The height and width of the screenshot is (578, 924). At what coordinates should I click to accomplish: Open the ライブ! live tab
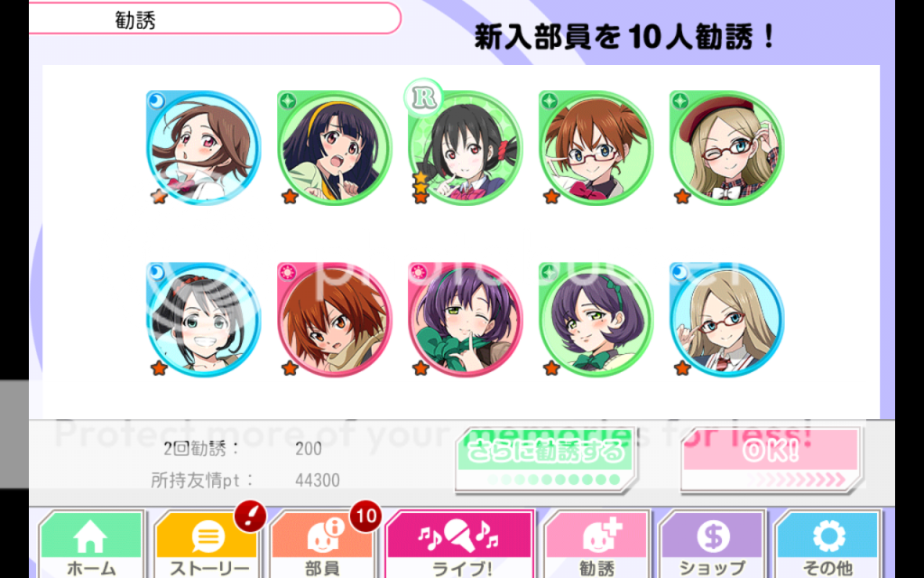click(460, 544)
